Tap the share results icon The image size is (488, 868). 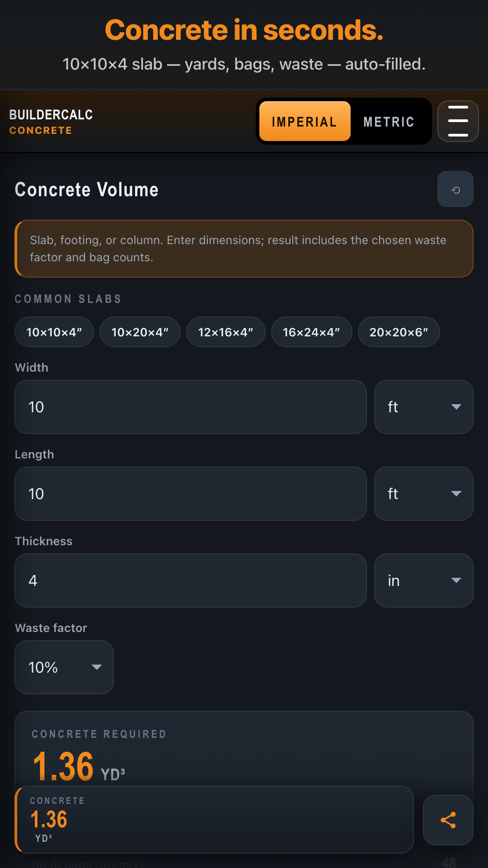coord(448,820)
